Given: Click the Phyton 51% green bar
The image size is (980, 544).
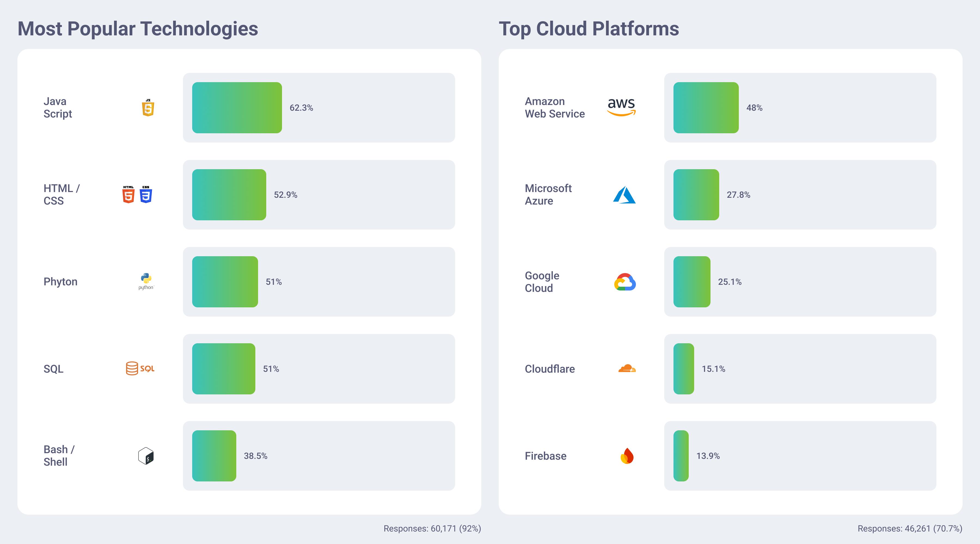Looking at the screenshot, I should click(x=225, y=282).
